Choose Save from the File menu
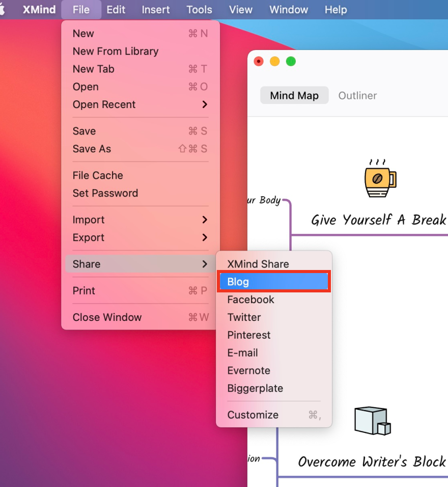The width and height of the screenshot is (448, 487). pos(141,131)
